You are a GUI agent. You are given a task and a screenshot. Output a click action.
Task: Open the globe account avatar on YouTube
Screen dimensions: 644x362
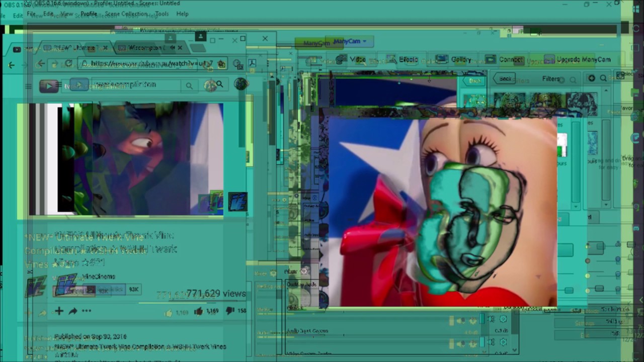[240, 84]
